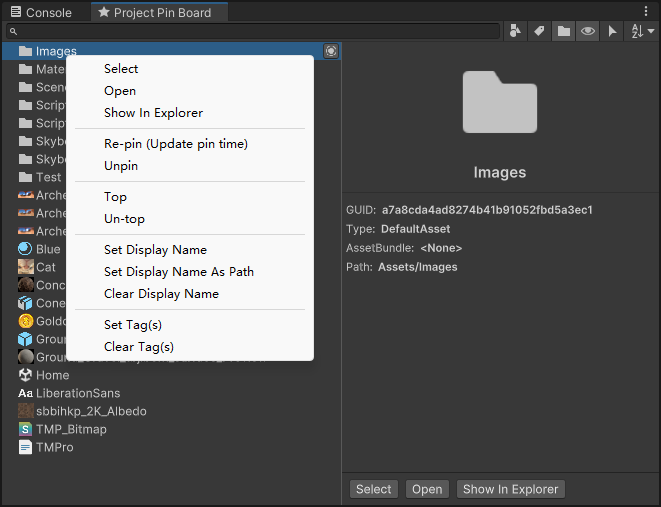
Task: Toggle the folder view icon in toolbar
Action: 564,31
